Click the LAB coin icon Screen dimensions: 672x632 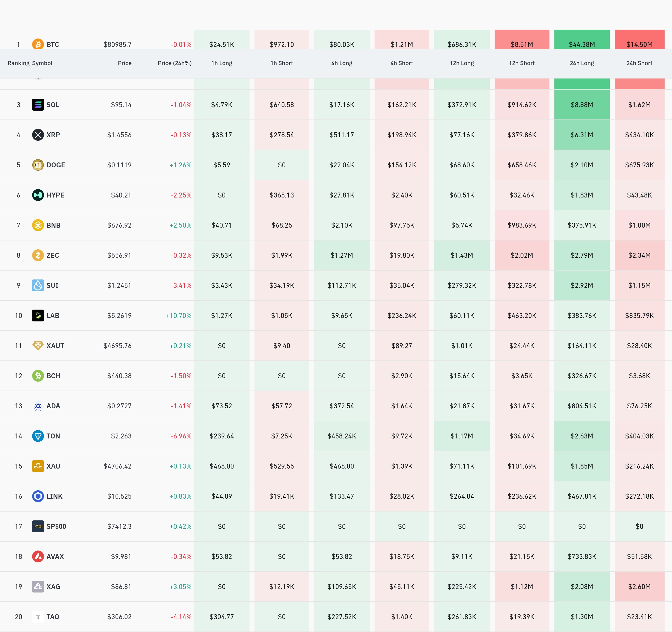[38, 316]
